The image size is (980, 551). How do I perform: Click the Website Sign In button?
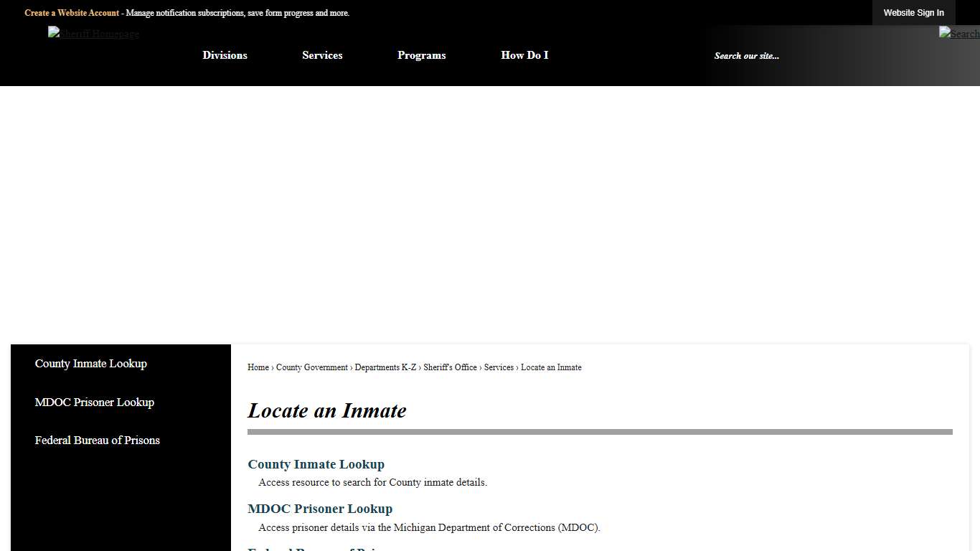pos(913,12)
